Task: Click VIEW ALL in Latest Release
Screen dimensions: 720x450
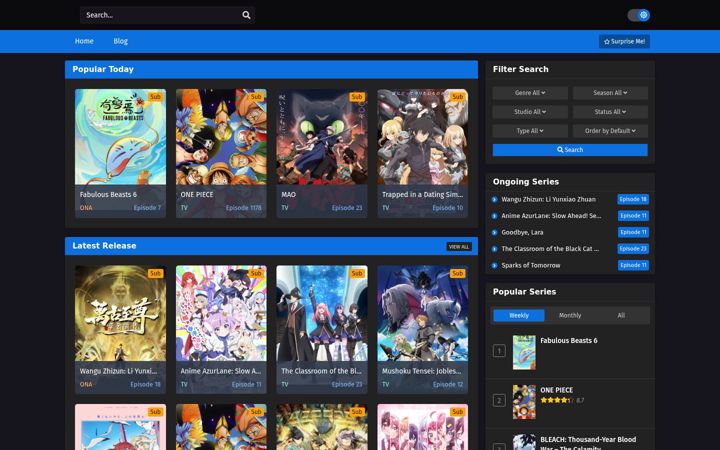Action: pos(459,247)
